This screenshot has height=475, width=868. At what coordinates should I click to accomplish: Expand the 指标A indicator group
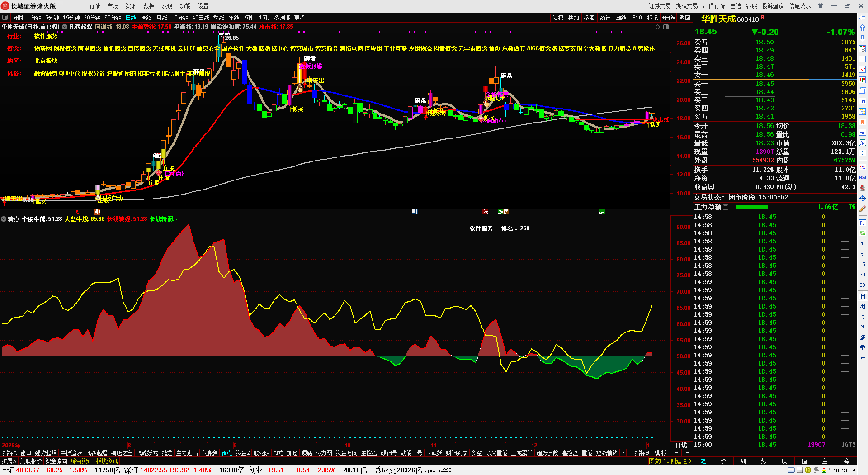point(9,453)
